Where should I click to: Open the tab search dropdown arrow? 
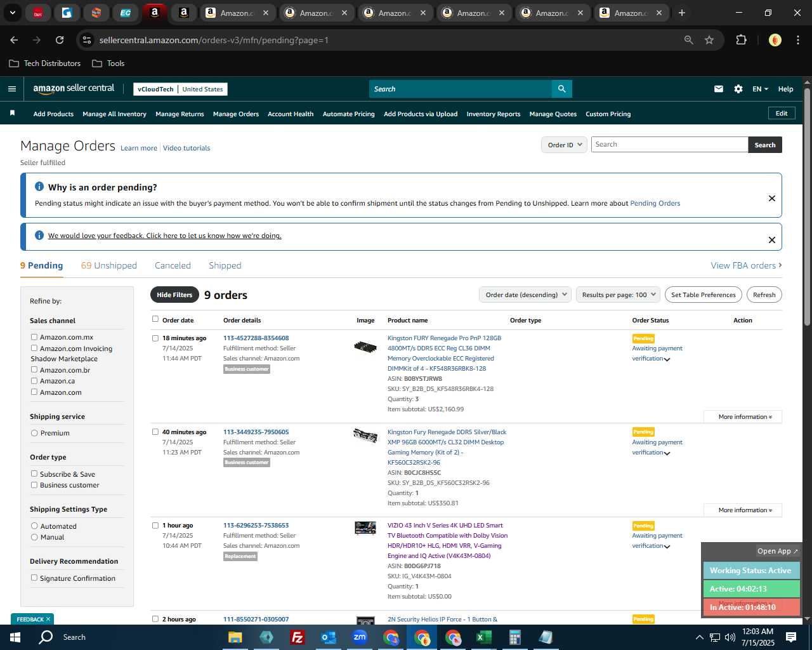pyautogui.click(x=12, y=13)
